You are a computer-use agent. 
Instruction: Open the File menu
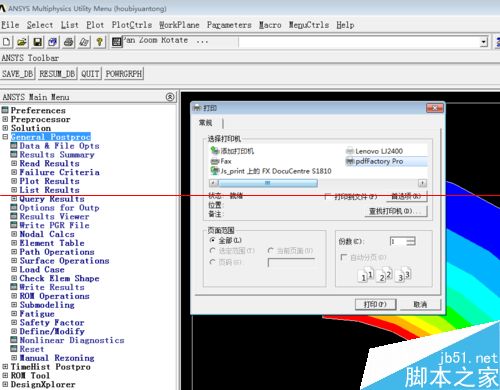point(10,25)
